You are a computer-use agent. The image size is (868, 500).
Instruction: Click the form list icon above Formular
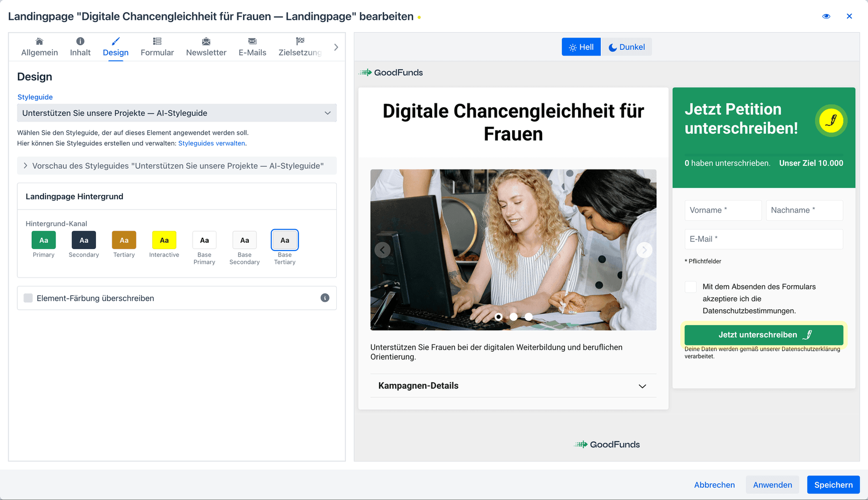pyautogui.click(x=157, y=41)
